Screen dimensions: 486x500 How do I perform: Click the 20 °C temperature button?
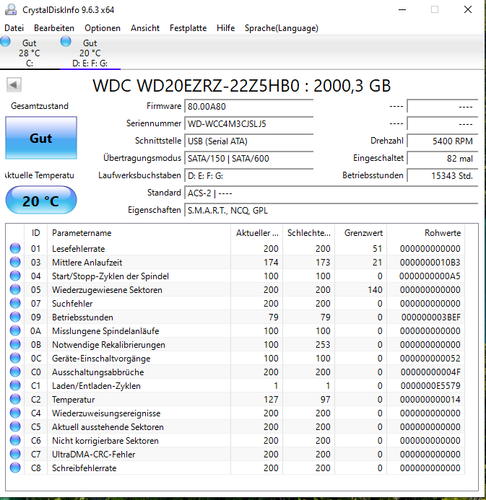41,200
